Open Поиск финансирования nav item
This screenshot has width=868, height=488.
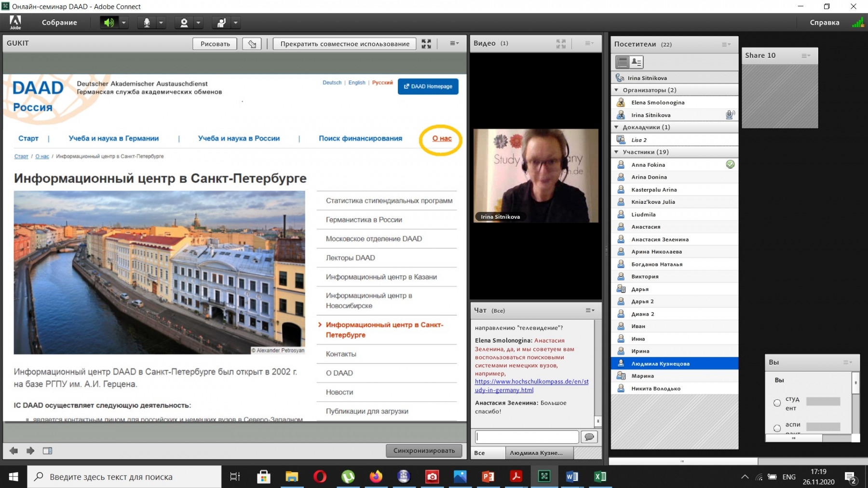click(360, 138)
